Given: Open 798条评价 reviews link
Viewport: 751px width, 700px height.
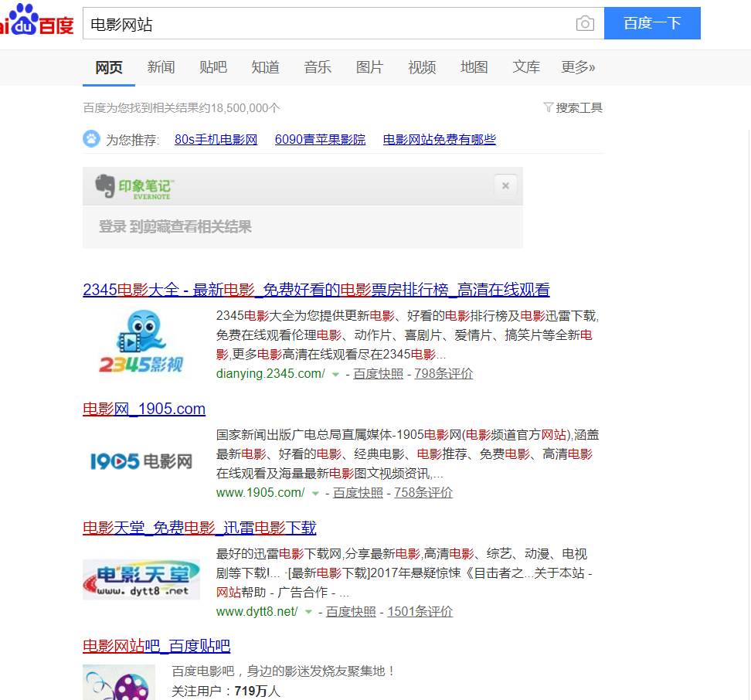Looking at the screenshot, I should point(443,373).
